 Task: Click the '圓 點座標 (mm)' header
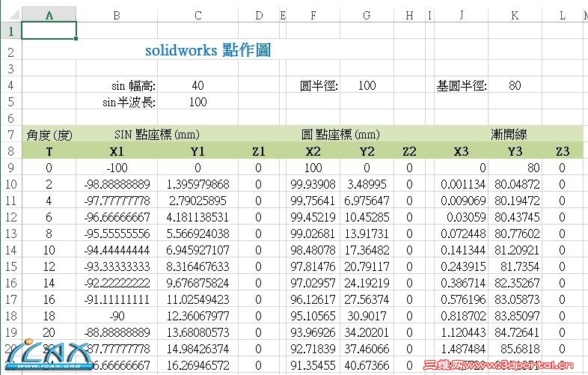[340, 134]
